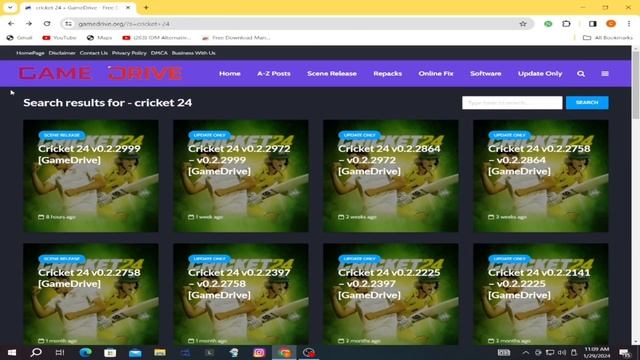
Task: View site information icon in address bar
Action: click(x=68, y=24)
